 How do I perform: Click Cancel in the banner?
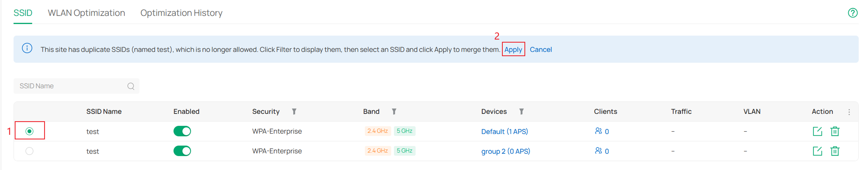click(x=540, y=50)
